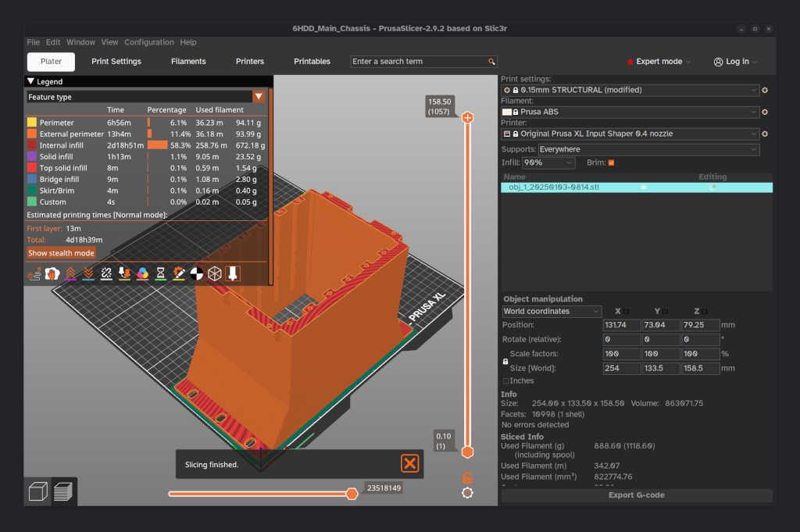The image size is (800, 532).
Task: Click the Export G-code button
Action: click(636, 495)
